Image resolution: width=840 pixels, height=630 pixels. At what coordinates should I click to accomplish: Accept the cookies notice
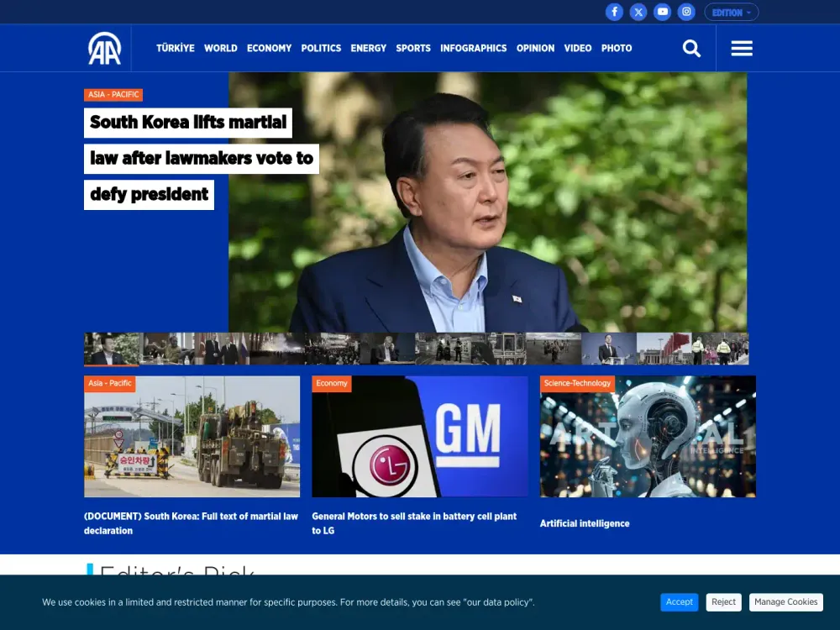click(x=679, y=602)
